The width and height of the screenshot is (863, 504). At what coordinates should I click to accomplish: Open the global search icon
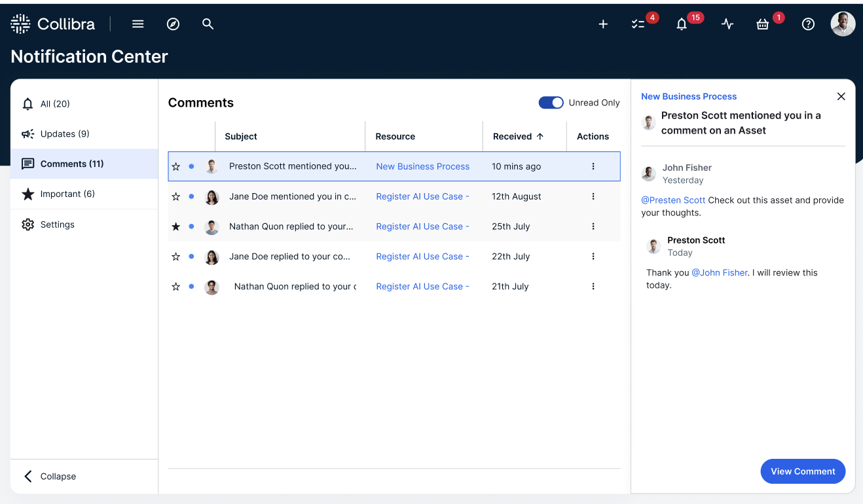208,24
